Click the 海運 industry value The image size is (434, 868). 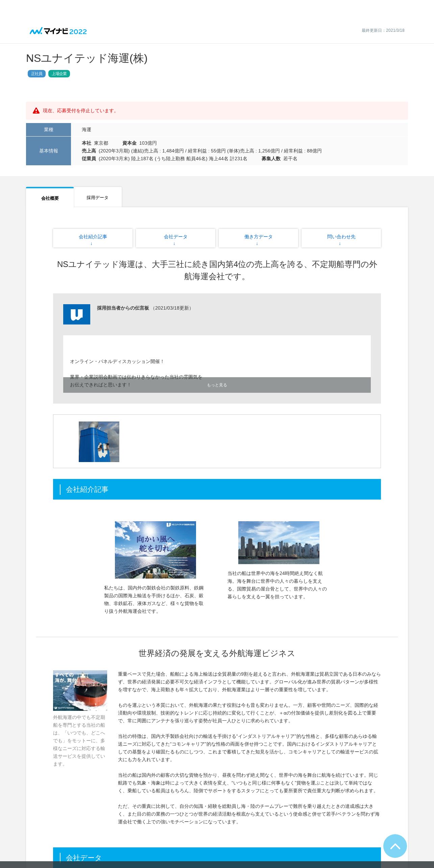pos(86,129)
